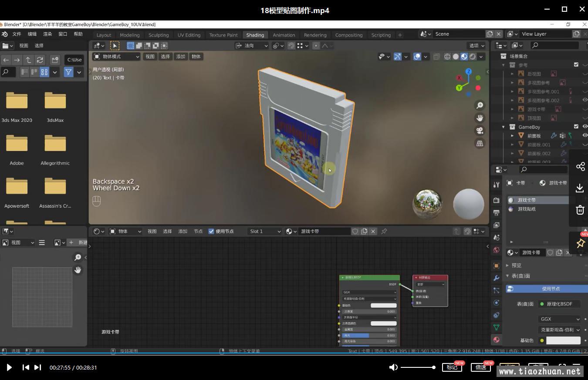Toggle visibility eye of GameBoy collection

(x=585, y=127)
